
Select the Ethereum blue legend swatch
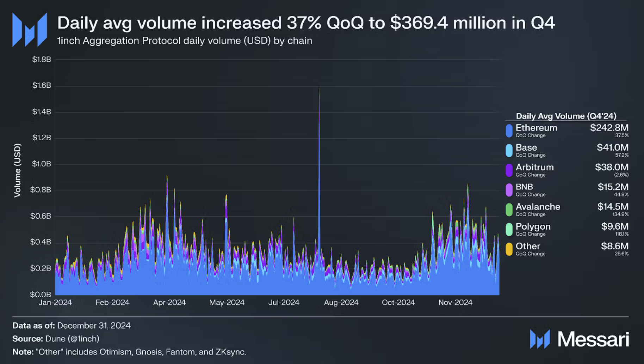(509, 131)
